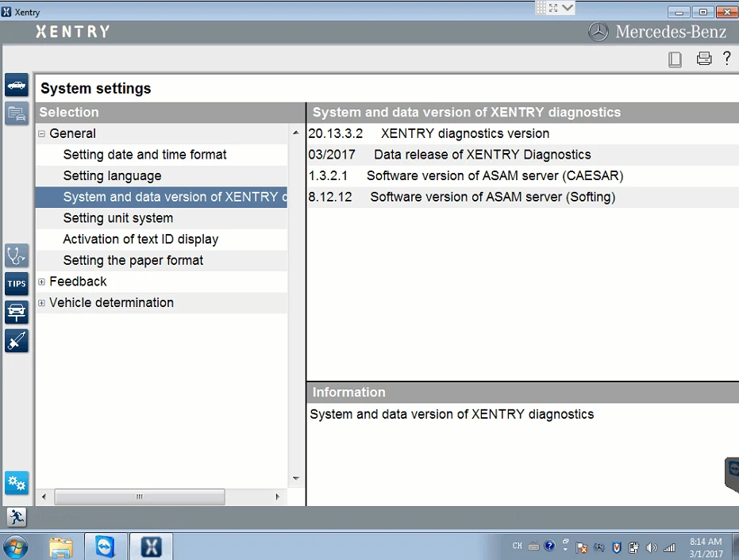Open the measurement probe tool icon
Viewport: 739px width, 560px height.
click(x=17, y=341)
